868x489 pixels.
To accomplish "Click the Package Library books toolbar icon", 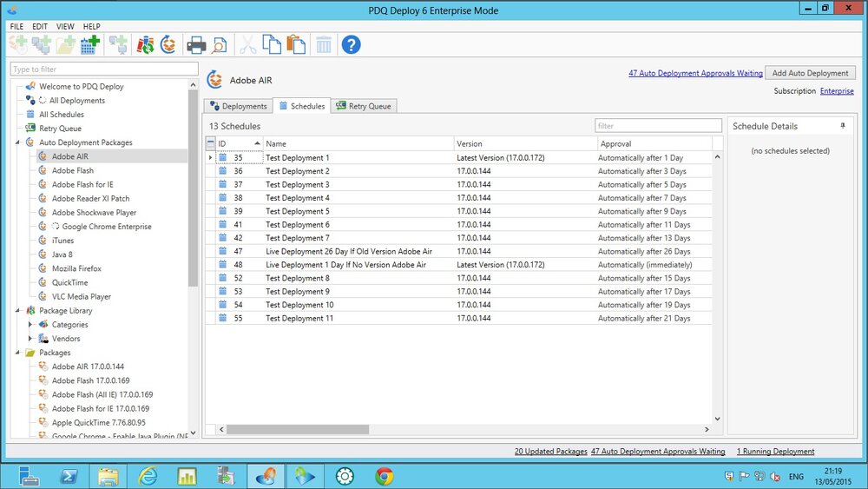I will click(145, 45).
